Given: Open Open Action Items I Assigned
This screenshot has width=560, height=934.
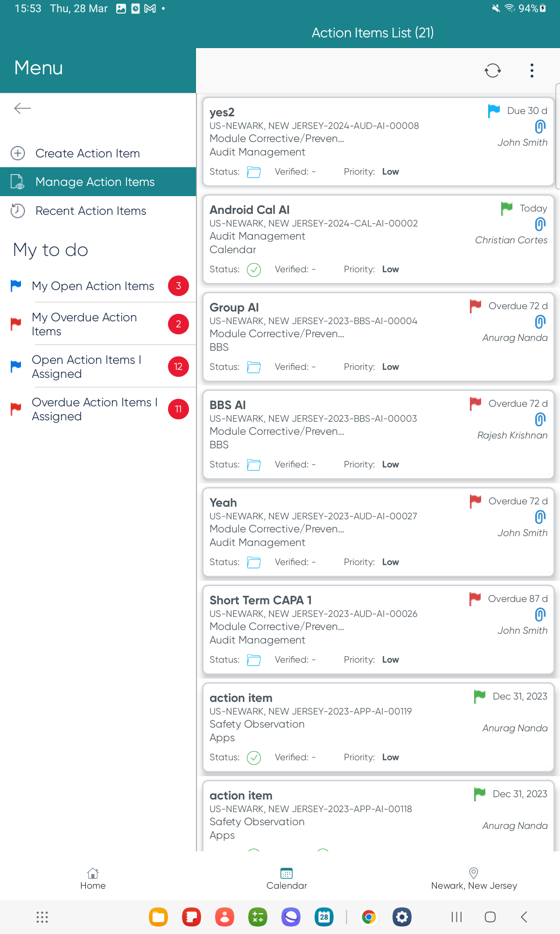Looking at the screenshot, I should (x=98, y=367).
